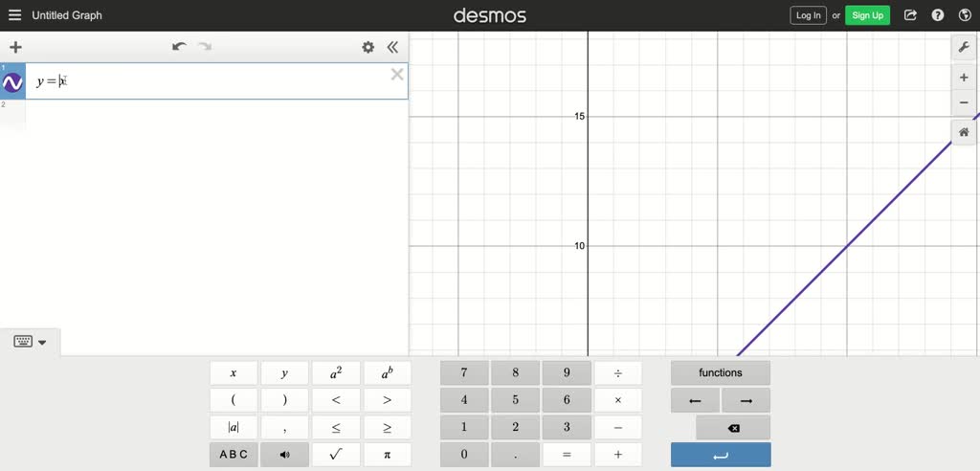The height and width of the screenshot is (471, 980).
Task: Open the graph settings wrench
Action: tap(964, 47)
